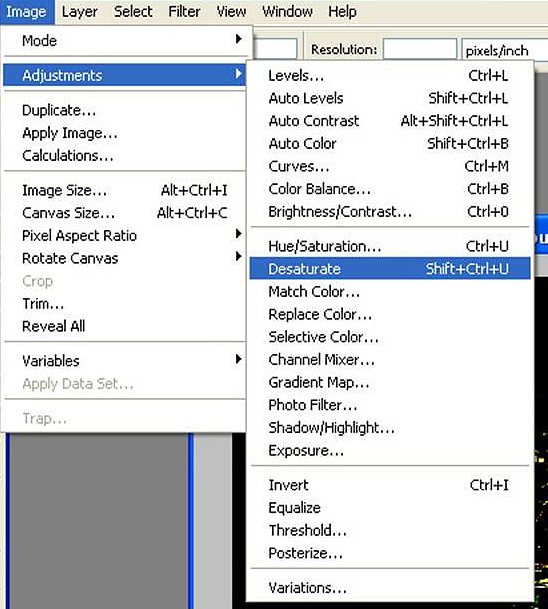Choose Reveal All option
This screenshot has width=548, height=609.
124,326
